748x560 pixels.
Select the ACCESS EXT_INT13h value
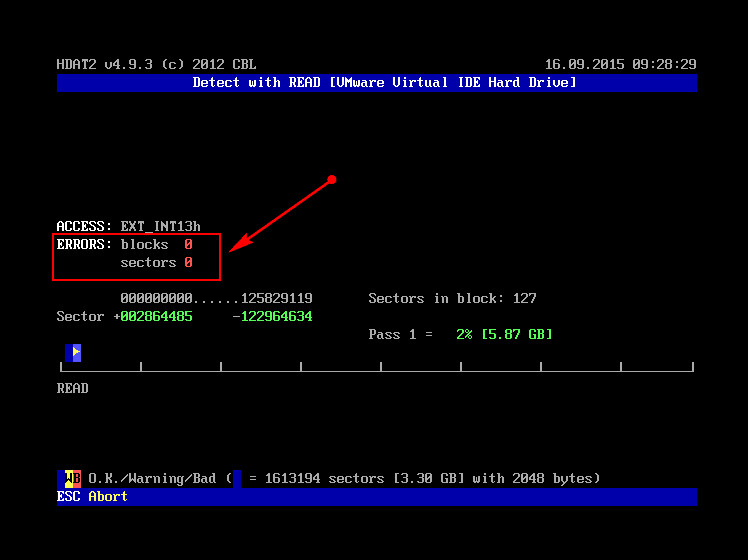click(160, 227)
